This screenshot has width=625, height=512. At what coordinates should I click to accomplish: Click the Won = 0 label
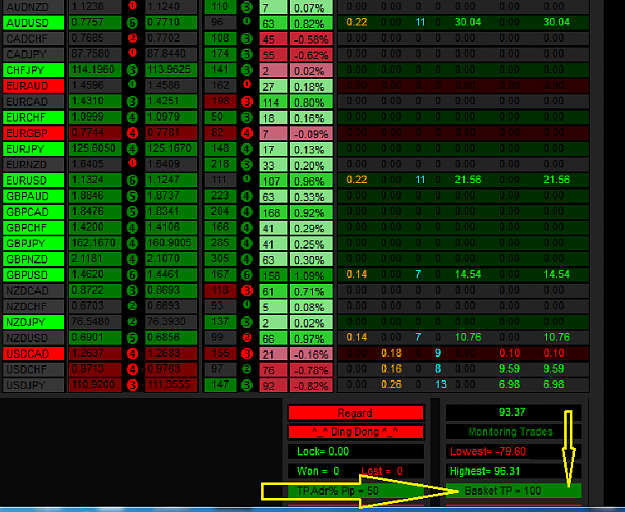pyautogui.click(x=318, y=471)
